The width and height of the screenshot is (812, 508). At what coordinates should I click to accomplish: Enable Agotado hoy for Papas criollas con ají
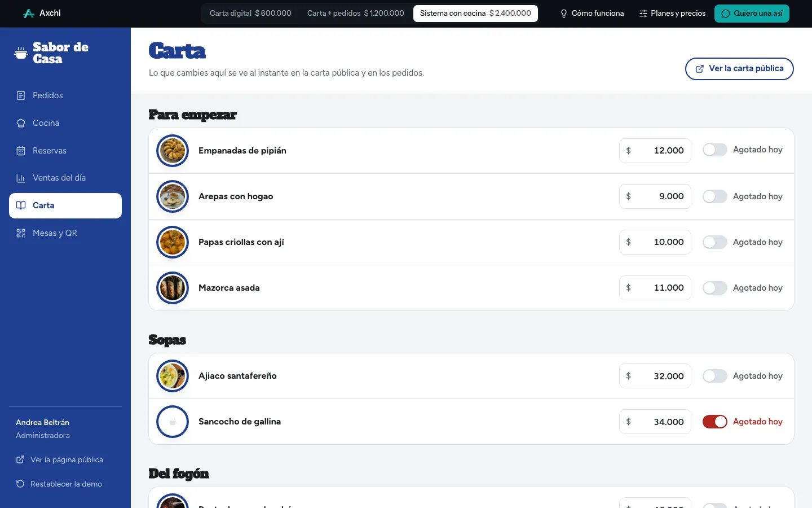click(715, 242)
